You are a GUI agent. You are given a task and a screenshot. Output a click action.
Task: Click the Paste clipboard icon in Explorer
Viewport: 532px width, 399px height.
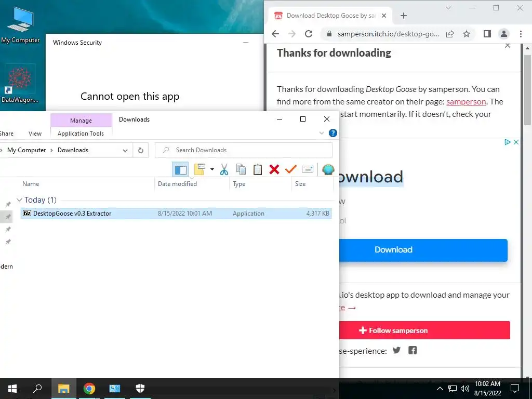(258, 169)
